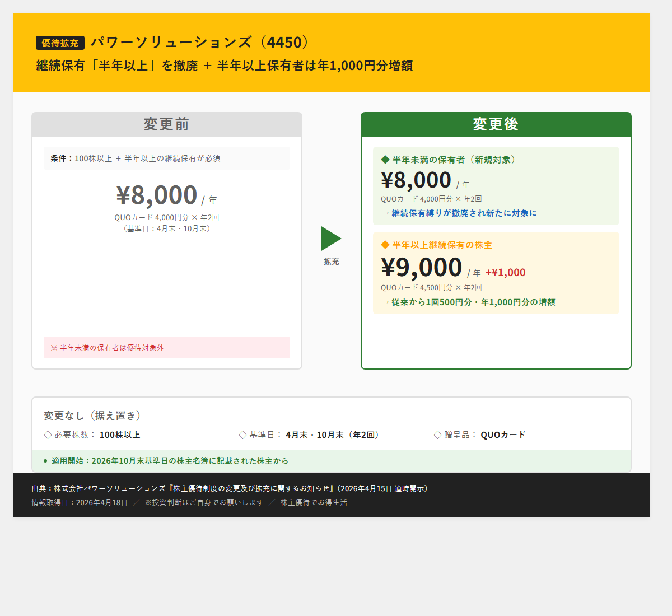This screenshot has height=616, width=672.
Task: Click the 変更前 panel header
Action: coord(167,124)
